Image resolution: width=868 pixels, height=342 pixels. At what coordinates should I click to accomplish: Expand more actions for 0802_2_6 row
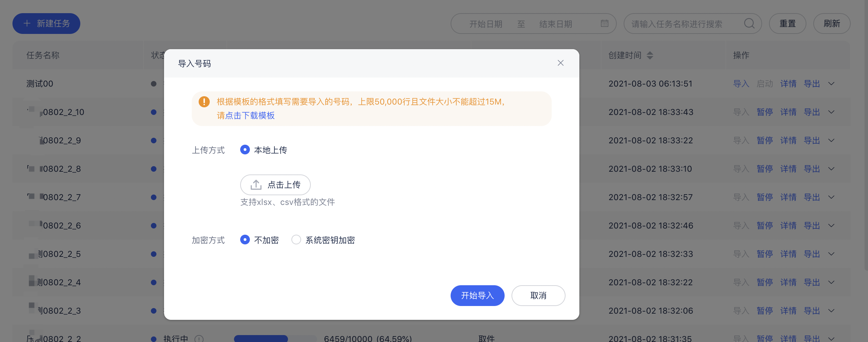(x=831, y=226)
